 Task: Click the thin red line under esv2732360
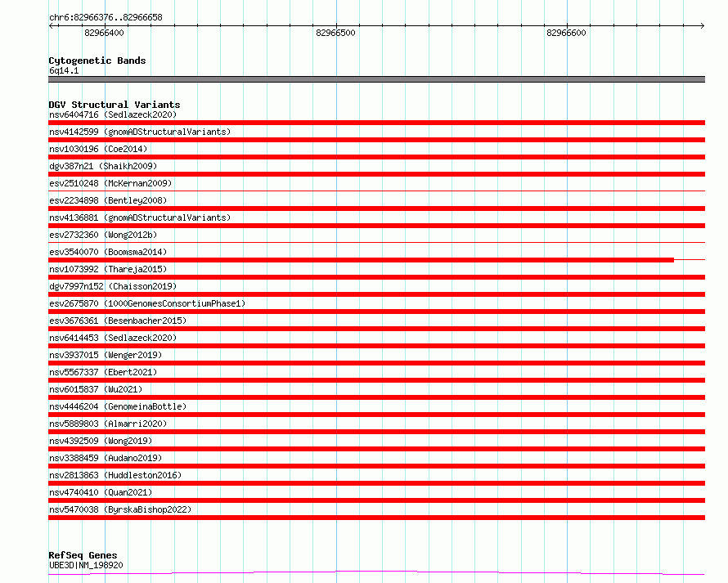376,242
